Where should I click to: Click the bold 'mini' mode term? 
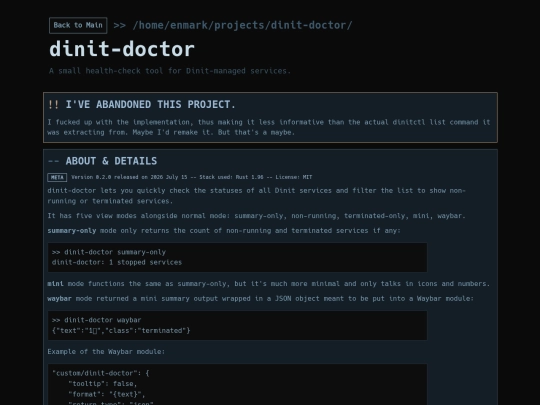tap(55, 284)
